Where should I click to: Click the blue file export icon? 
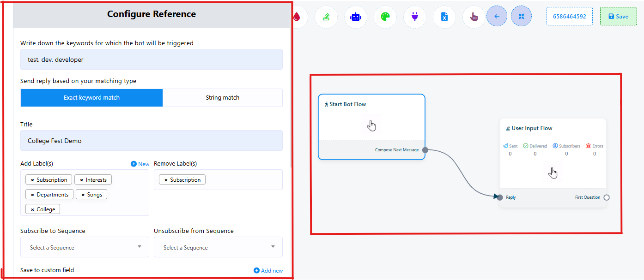444,17
